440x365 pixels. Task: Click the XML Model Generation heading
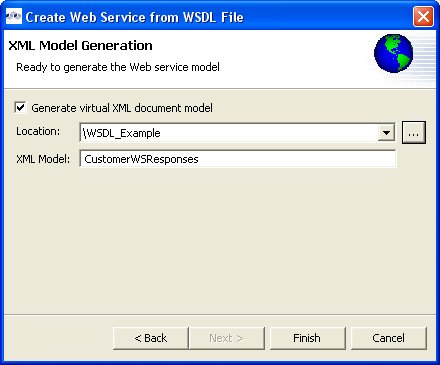point(80,45)
